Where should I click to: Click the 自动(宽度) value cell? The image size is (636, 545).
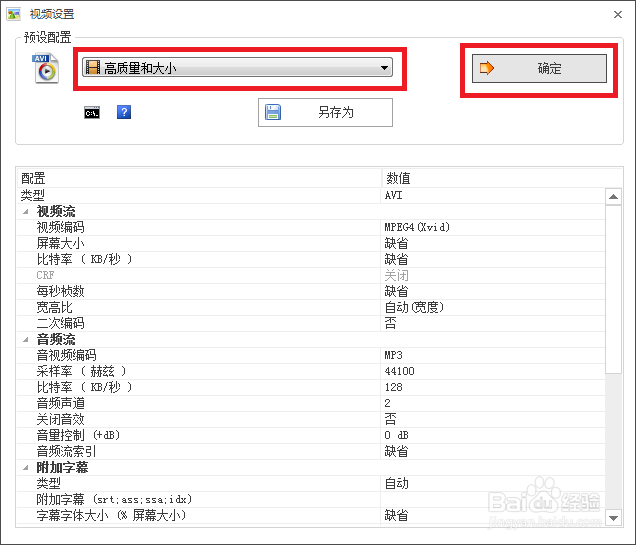click(493, 307)
